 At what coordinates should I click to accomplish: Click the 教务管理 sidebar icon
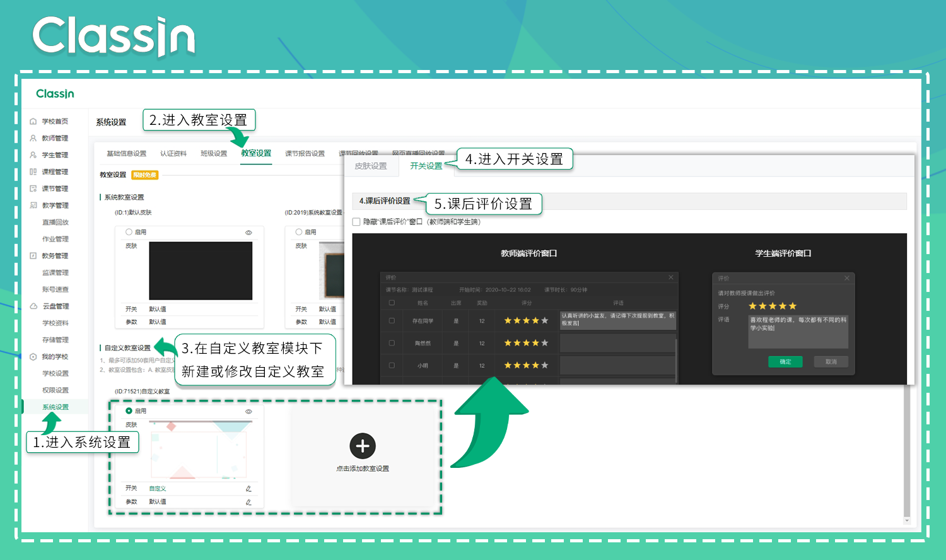[33, 255]
